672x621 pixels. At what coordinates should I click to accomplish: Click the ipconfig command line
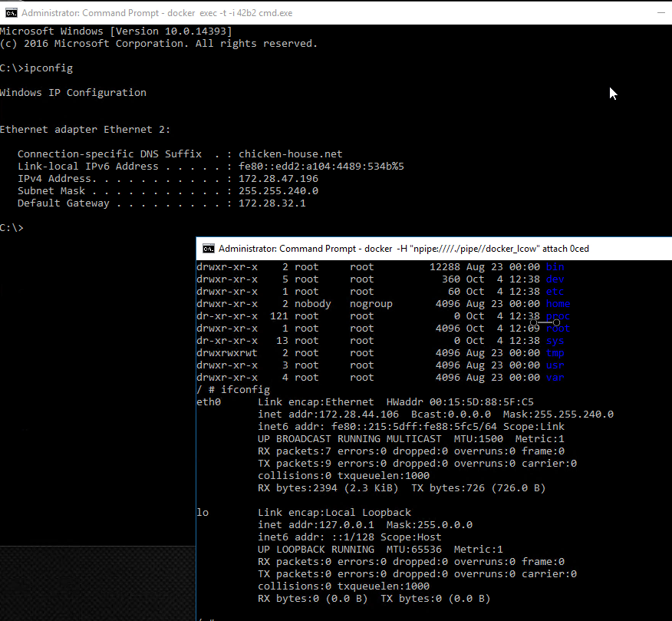(x=48, y=68)
